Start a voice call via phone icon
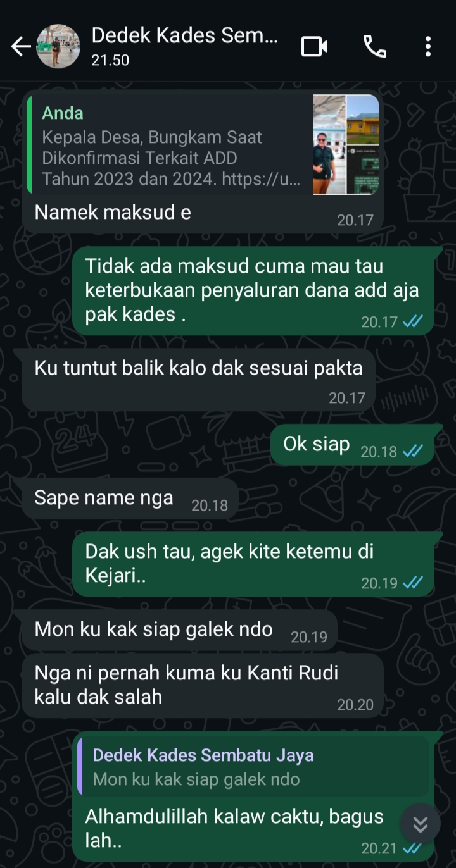 tap(374, 46)
